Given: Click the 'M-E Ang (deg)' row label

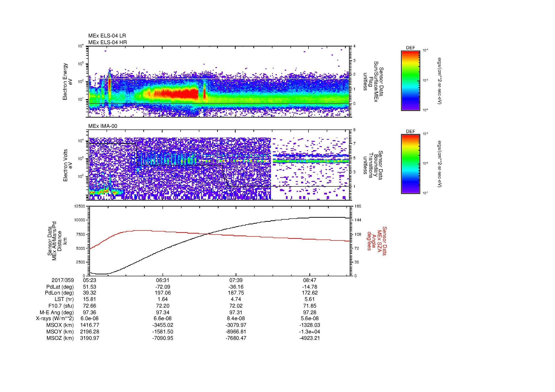Looking at the screenshot, I should [56, 312].
